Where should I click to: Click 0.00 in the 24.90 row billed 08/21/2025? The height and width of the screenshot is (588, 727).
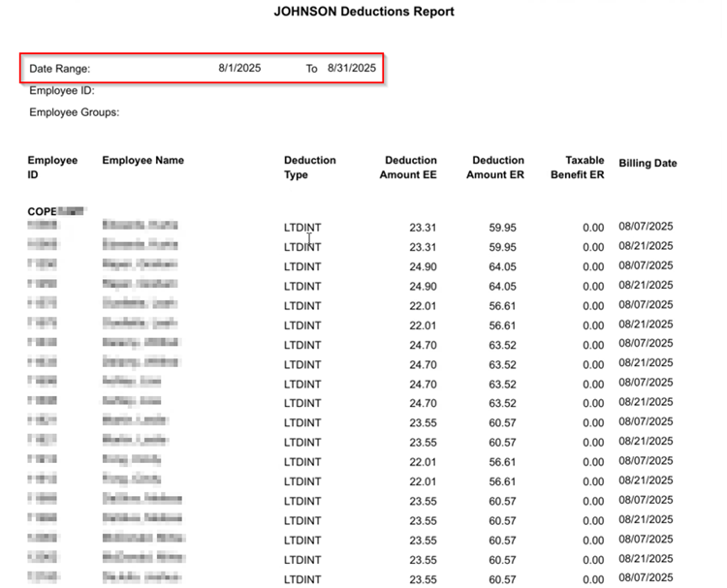point(593,287)
